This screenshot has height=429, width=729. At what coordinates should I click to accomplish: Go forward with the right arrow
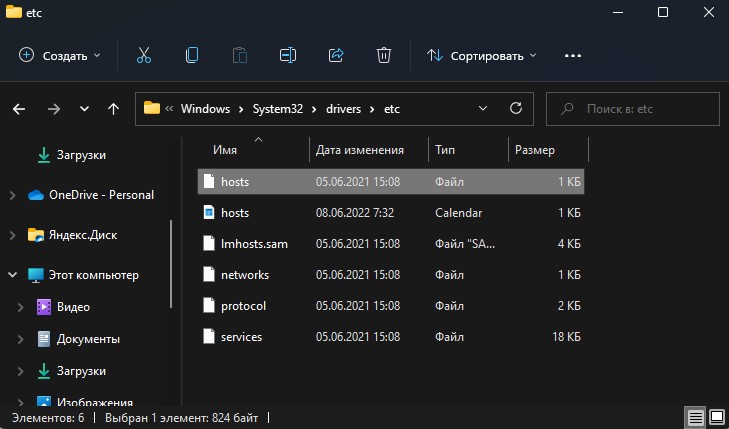pyautogui.click(x=54, y=109)
